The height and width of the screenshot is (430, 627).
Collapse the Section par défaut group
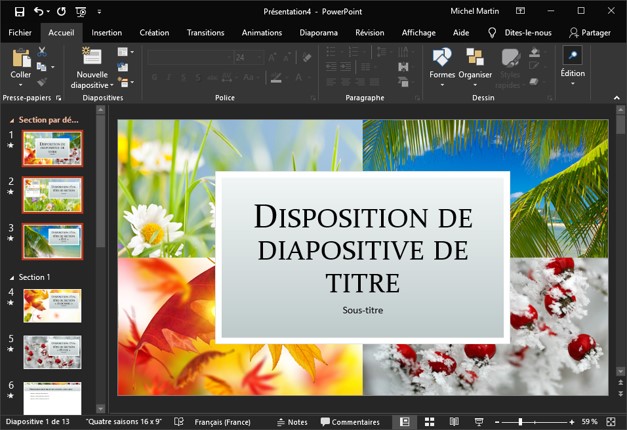click(x=12, y=120)
